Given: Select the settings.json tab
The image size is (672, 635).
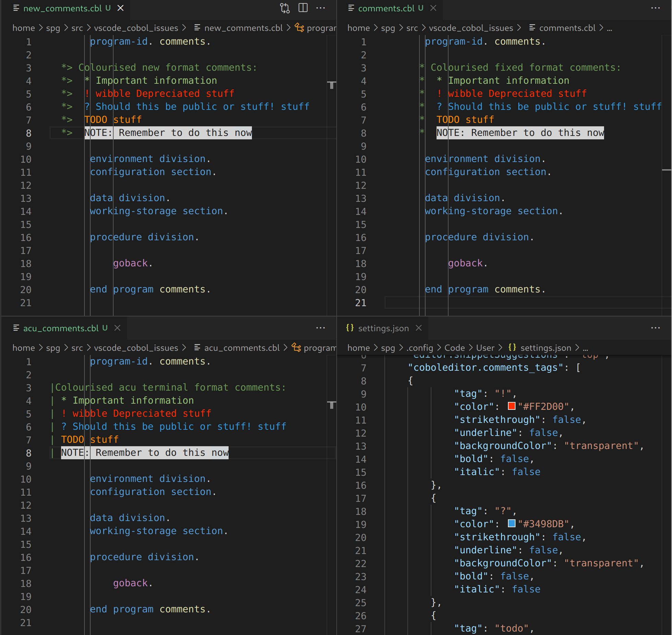Looking at the screenshot, I should pyautogui.click(x=383, y=328).
